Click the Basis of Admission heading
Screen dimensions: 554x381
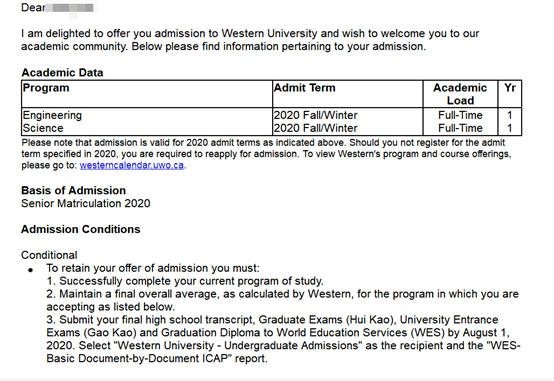(73, 190)
